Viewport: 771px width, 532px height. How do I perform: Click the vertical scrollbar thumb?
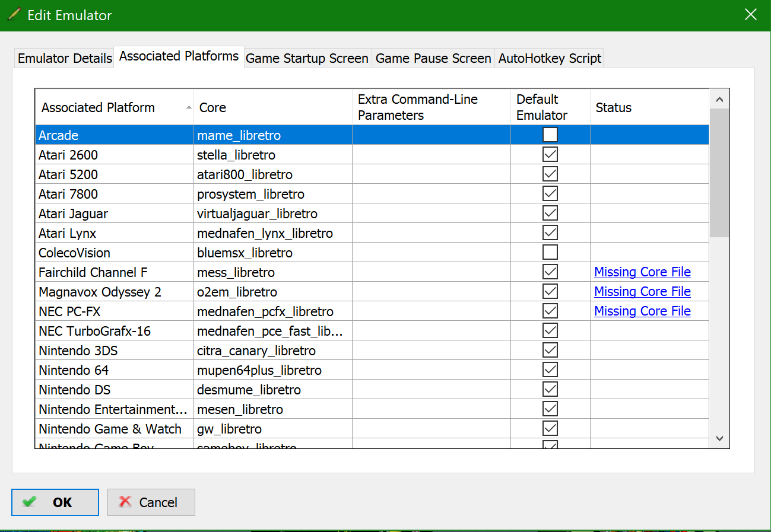tap(719, 173)
